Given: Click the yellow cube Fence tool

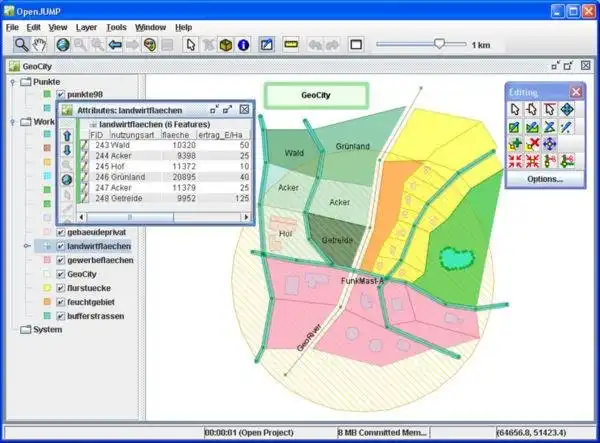Looking at the screenshot, I should coord(226,45).
